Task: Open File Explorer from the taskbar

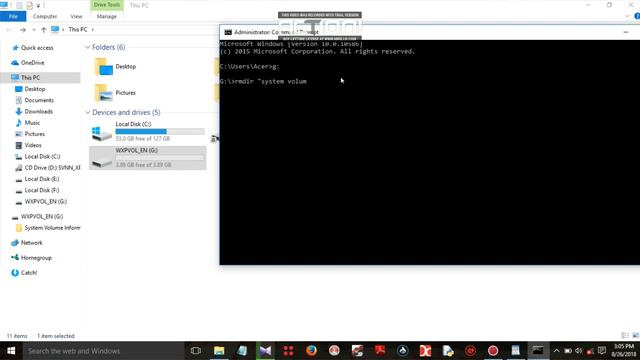Action: (219, 351)
